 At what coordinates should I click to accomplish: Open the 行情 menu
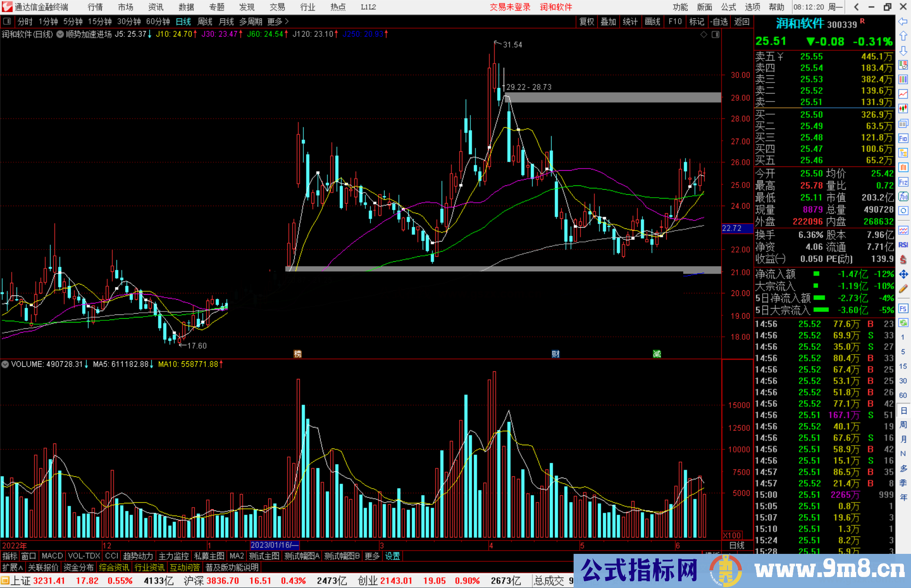[x=95, y=7]
